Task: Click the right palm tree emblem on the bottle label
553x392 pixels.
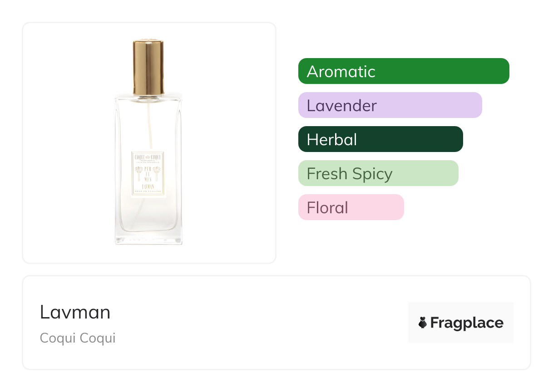Action: 157,172
